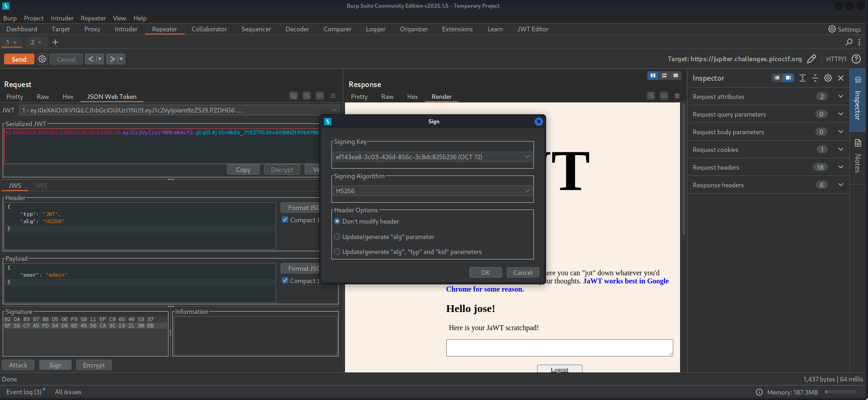Toggle line wrap icon in Response panel
Viewport: 868px width, 400px height.
[x=651, y=96]
